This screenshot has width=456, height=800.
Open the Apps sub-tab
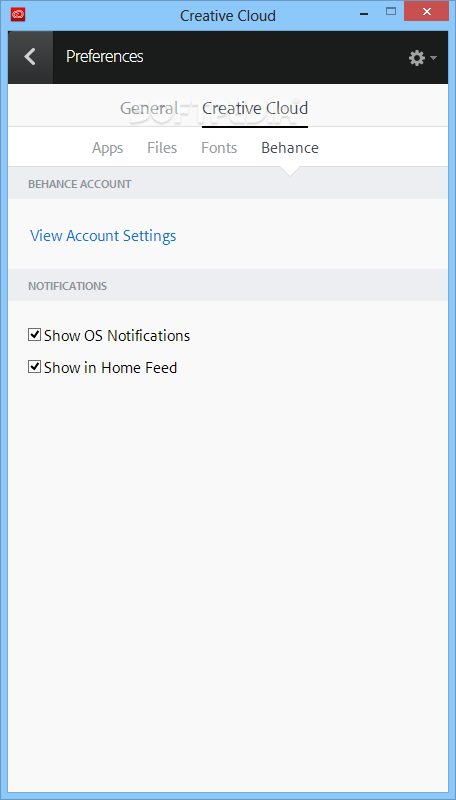coord(107,148)
